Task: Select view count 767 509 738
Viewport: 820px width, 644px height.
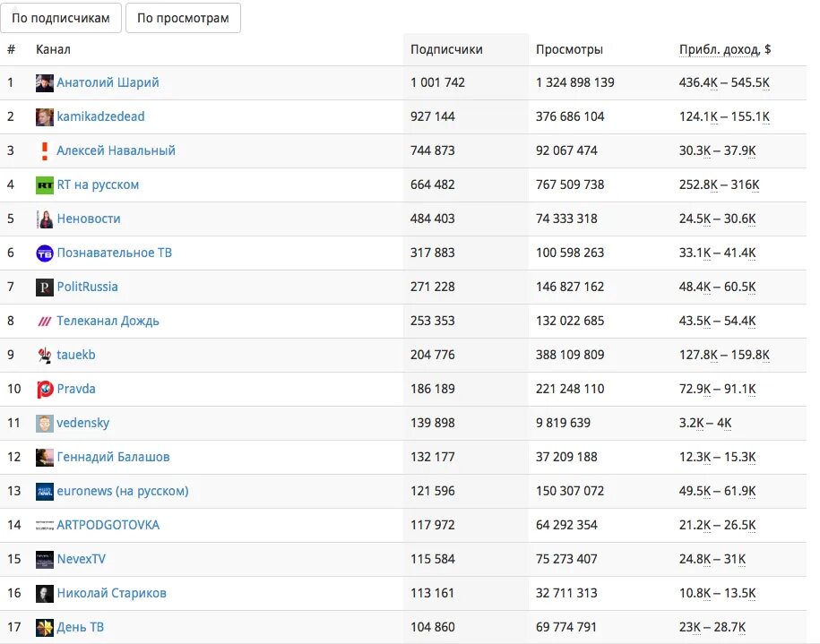Action: 569,185
